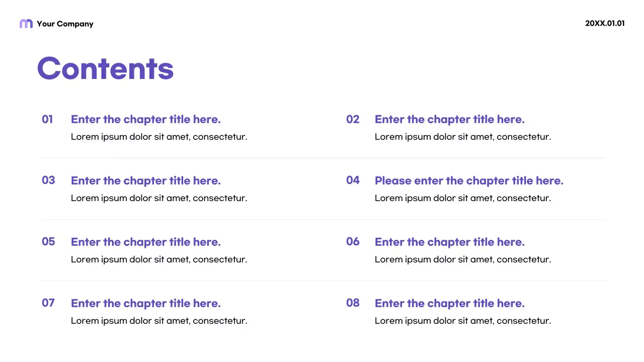Image resolution: width=644 pixels, height=362 pixels.
Task: Select the chapter title beside number 02
Action: [450, 119]
